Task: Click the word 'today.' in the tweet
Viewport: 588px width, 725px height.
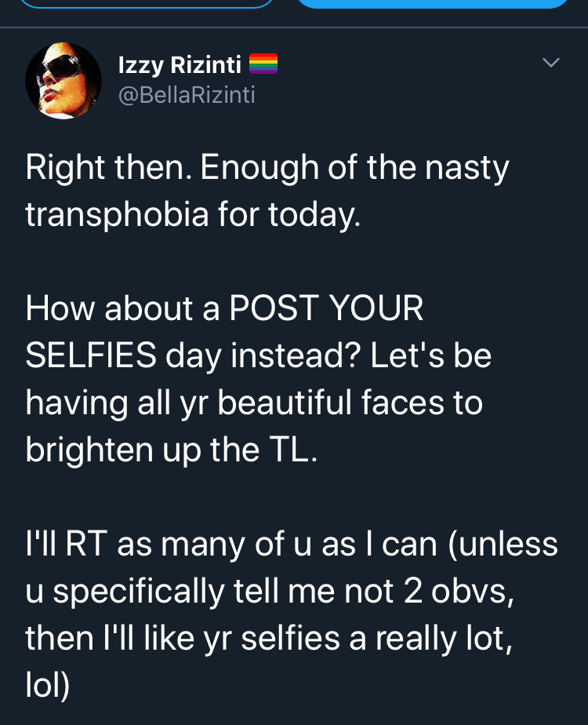Action: click(x=314, y=215)
